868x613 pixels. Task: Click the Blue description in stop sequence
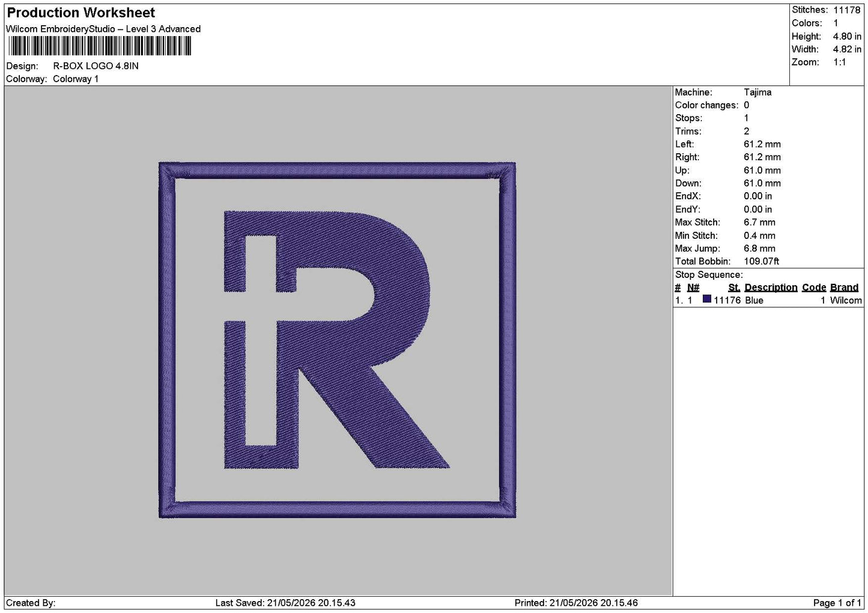(x=754, y=300)
